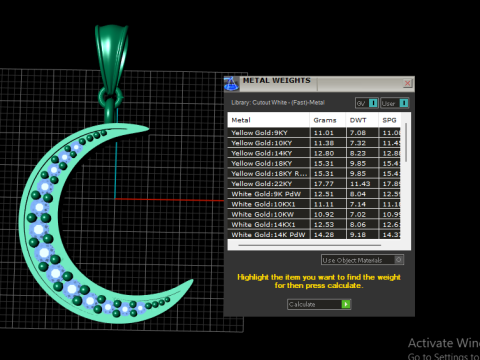Select the Yellow Gold:18KY R... row
The width and height of the screenshot is (480, 360).
click(314, 174)
